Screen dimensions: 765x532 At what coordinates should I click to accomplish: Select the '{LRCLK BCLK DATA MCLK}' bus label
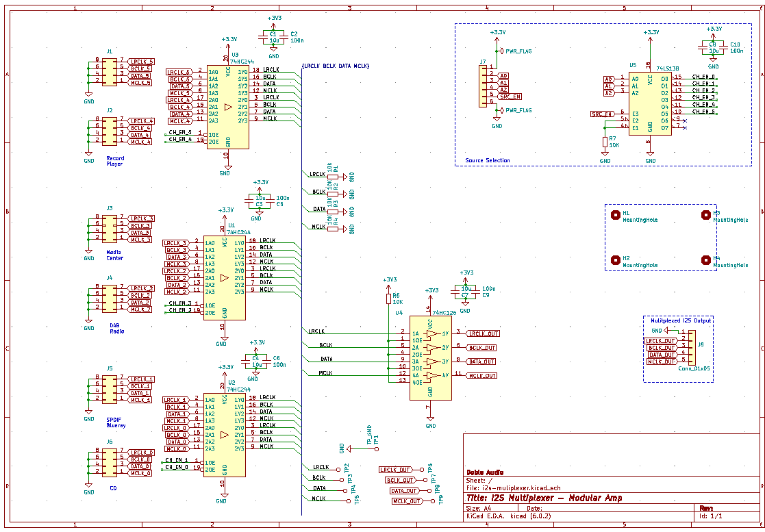pos(336,65)
